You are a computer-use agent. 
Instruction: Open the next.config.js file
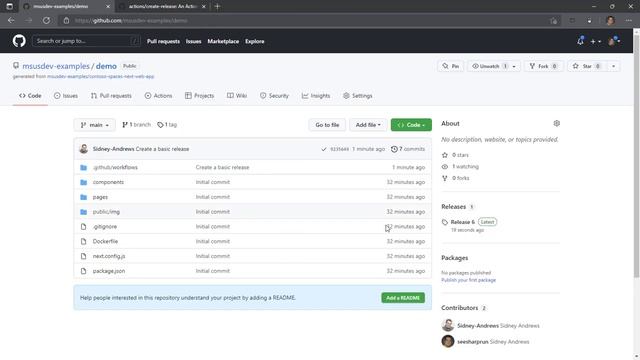click(109, 256)
